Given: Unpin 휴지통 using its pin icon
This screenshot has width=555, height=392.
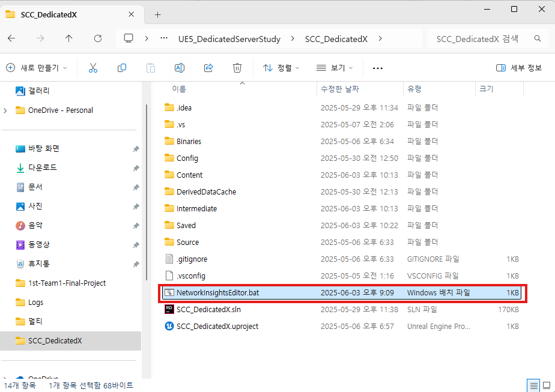Looking at the screenshot, I should pyautogui.click(x=136, y=264).
